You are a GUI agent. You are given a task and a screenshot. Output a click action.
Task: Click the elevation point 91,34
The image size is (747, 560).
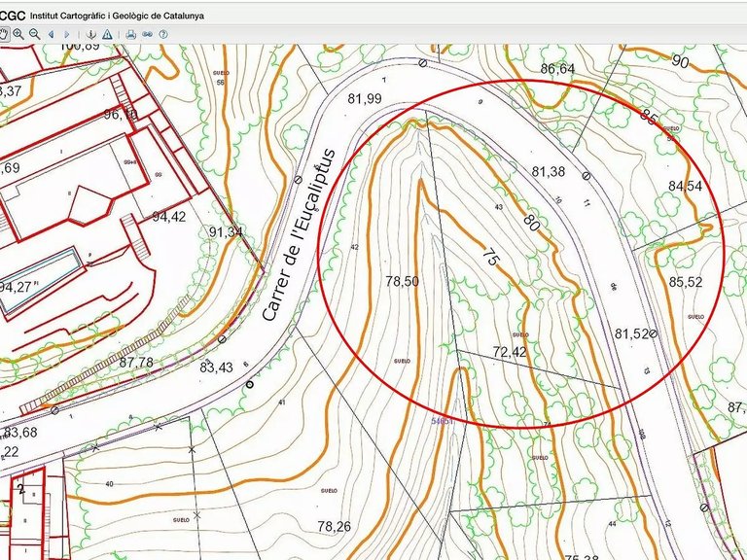click(226, 232)
